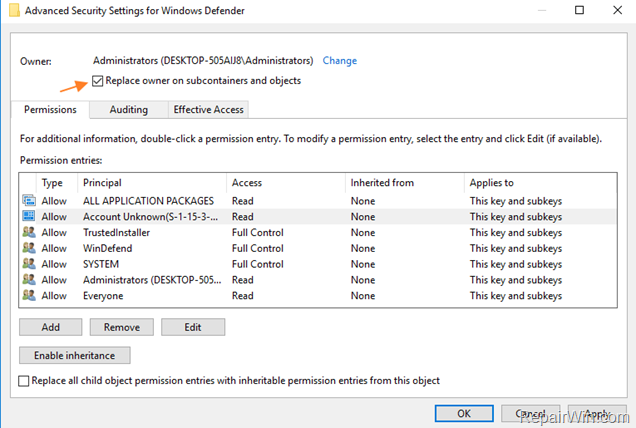Click the SYSTEM user group icon
This screenshot has height=428, width=636.
click(29, 263)
